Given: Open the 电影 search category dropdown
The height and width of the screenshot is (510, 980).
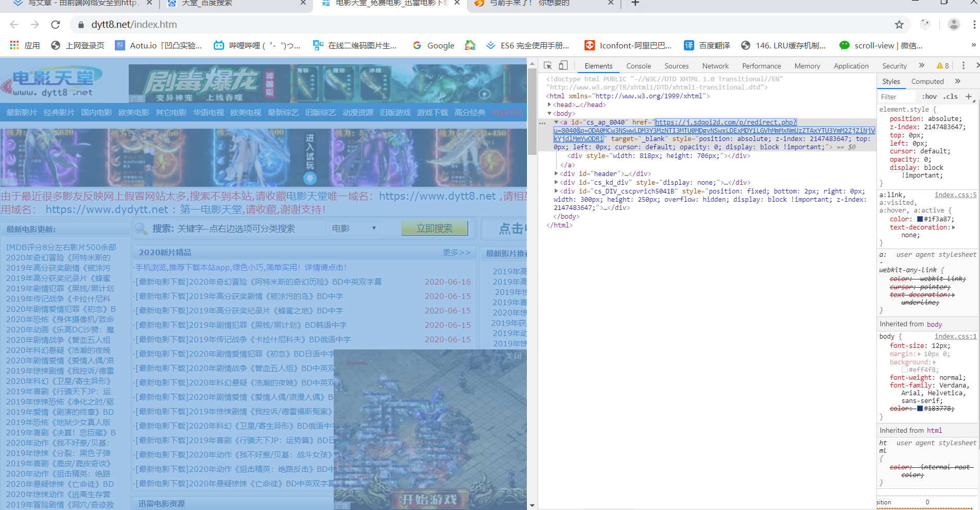Looking at the screenshot, I should (x=354, y=228).
